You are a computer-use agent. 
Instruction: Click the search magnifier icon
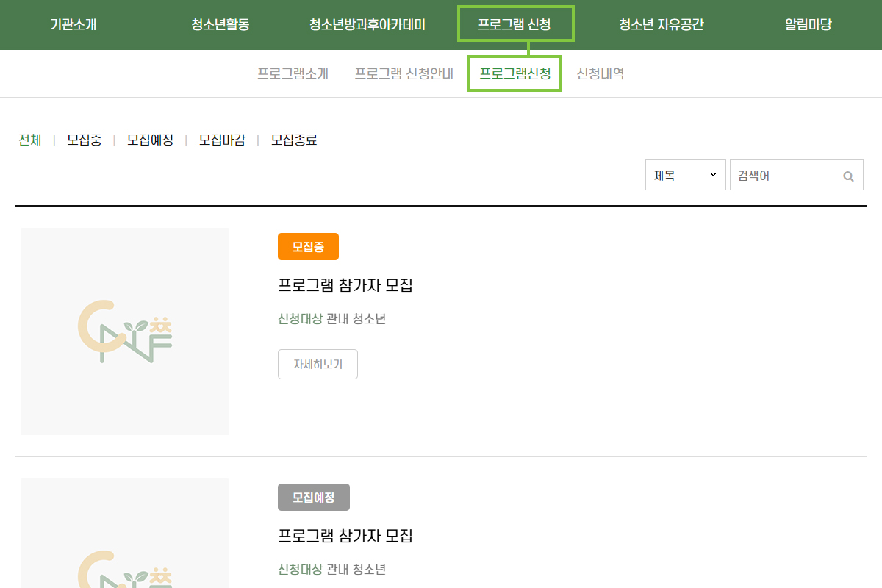[848, 176]
